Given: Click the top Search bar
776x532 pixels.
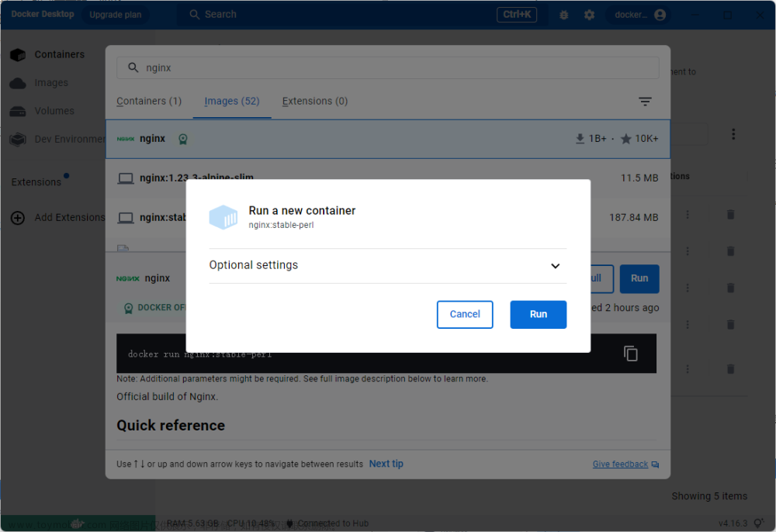Looking at the screenshot, I should [362, 15].
